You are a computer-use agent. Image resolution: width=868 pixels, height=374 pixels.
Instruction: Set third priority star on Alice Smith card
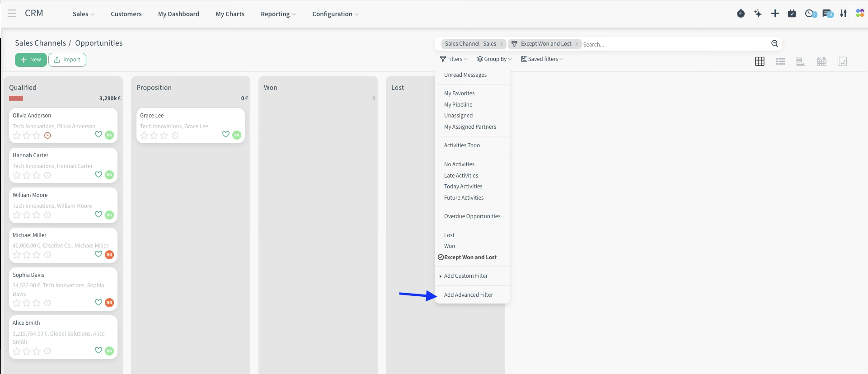(x=37, y=351)
